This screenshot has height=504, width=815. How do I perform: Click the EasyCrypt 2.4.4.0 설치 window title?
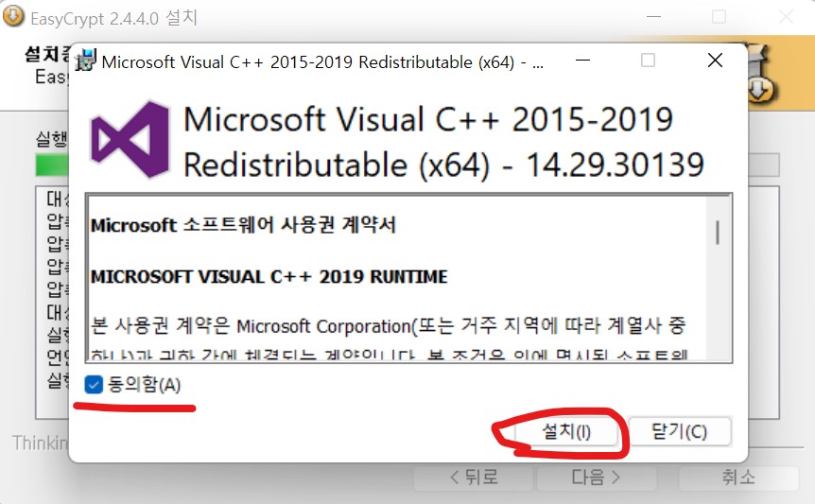pos(113,18)
